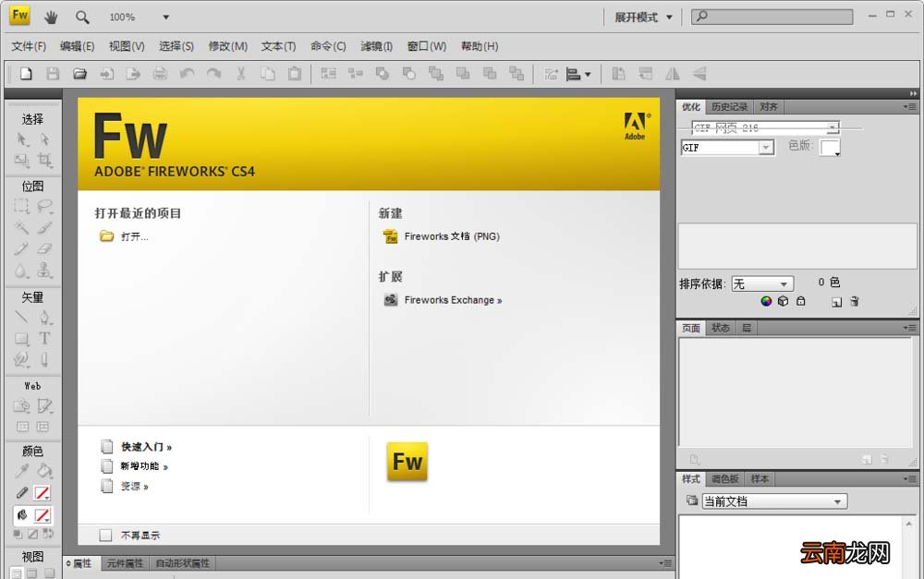Open the 排序依据 sort dropdown
Viewport: 924px width, 579px height.
tap(762, 283)
